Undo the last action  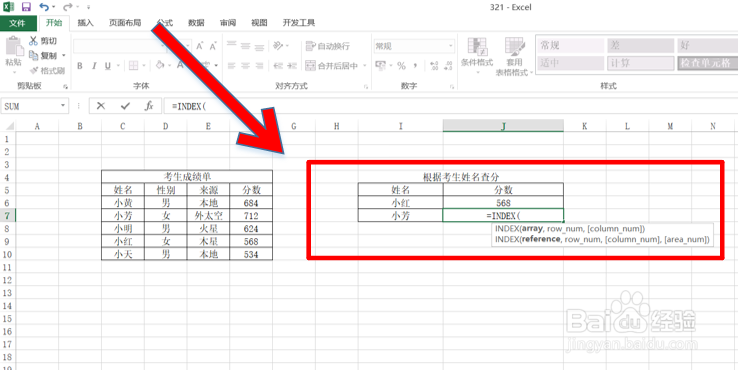tap(44, 7)
